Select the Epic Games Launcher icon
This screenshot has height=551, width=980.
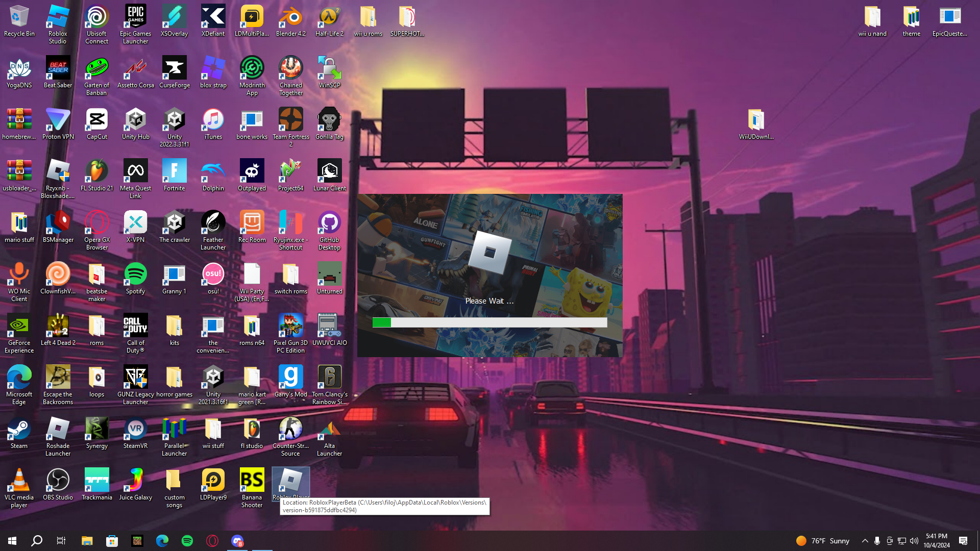coord(136,25)
